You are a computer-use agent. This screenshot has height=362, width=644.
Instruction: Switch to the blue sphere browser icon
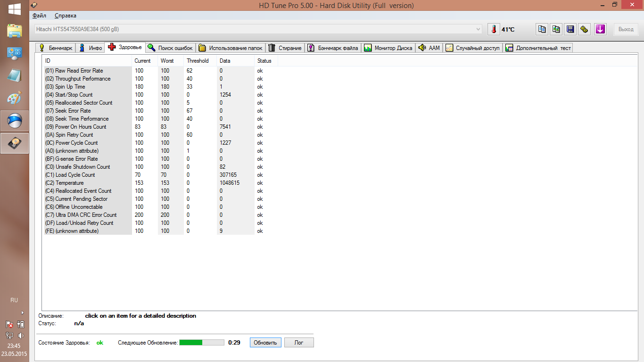click(15, 121)
